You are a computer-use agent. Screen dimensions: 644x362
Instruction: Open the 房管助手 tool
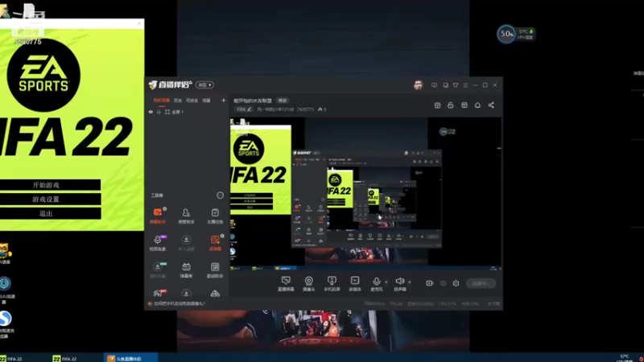[186, 216]
